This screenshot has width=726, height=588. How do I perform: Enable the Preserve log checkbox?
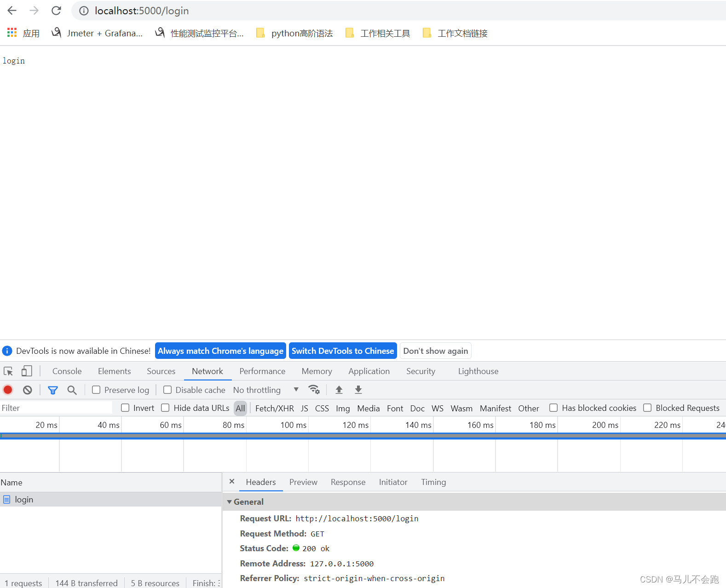tap(96, 390)
